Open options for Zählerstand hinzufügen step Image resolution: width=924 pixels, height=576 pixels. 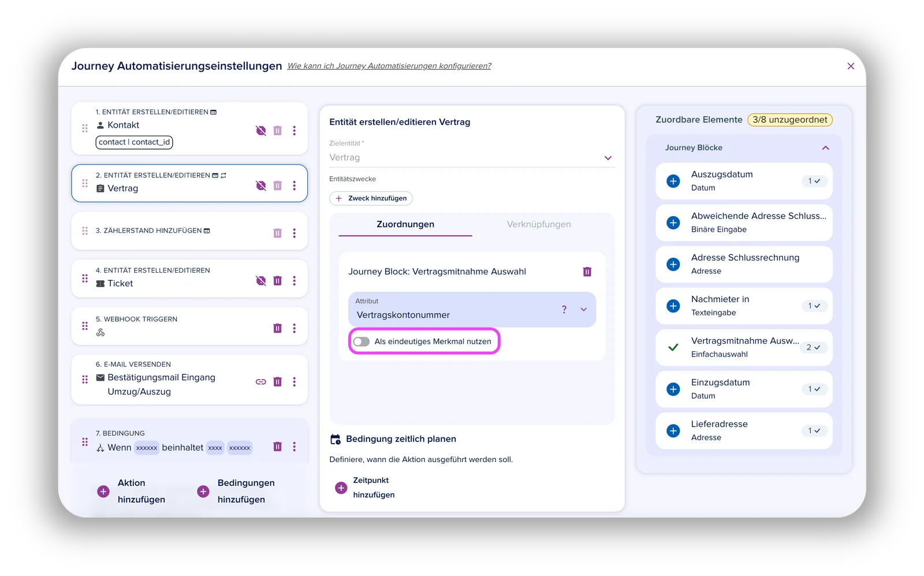[x=294, y=233]
